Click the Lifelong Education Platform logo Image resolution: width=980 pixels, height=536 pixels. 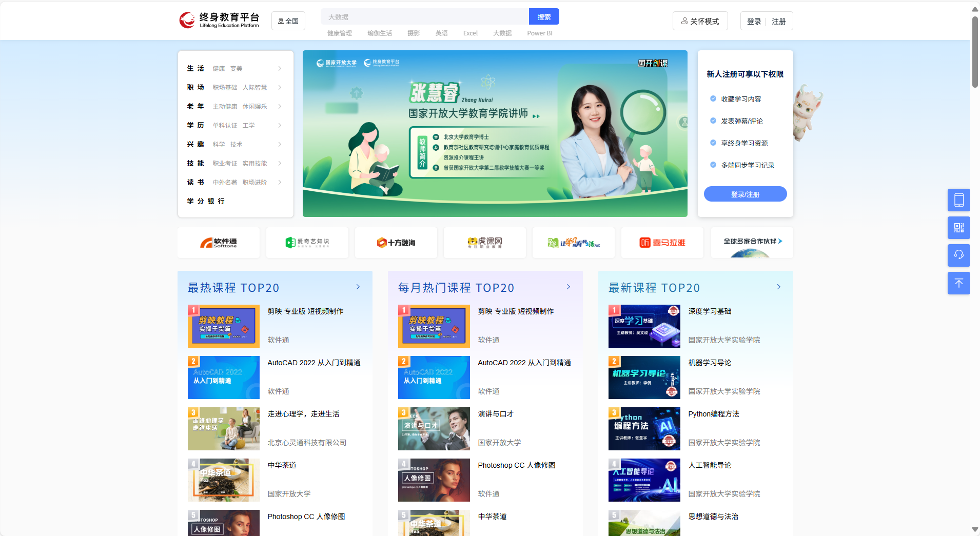pos(219,20)
